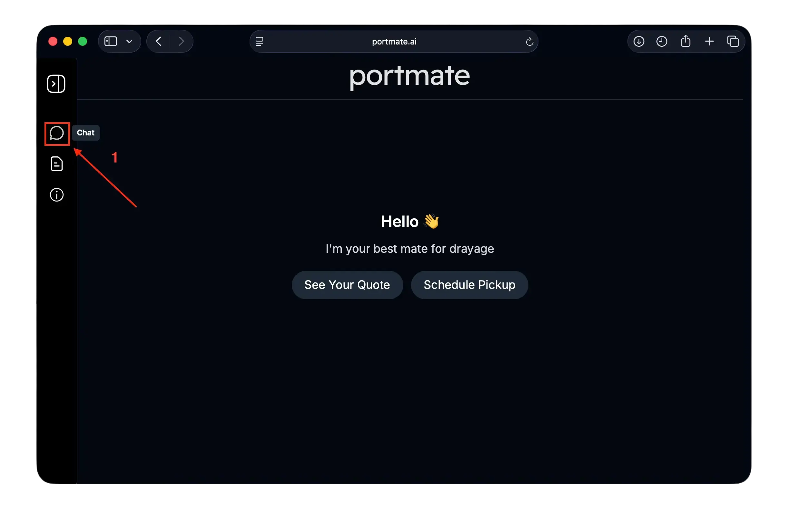Open the Chat section in sidebar
788x532 pixels.
point(57,133)
